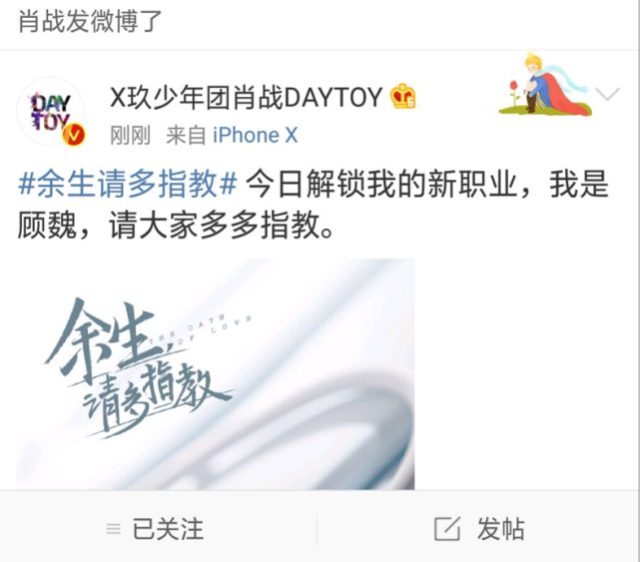This screenshot has width=640, height=562.
Task: Tap the 来自 source label
Action: pyautogui.click(x=186, y=135)
